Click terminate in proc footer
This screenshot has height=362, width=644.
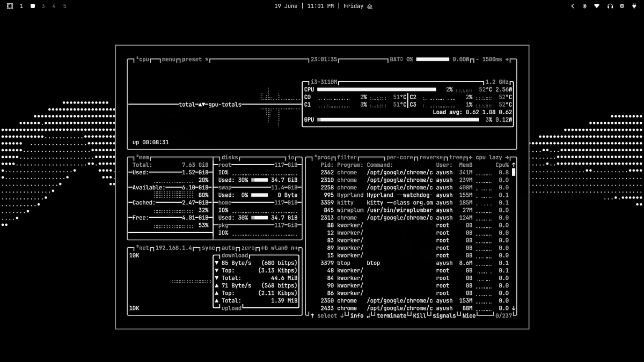(x=391, y=316)
